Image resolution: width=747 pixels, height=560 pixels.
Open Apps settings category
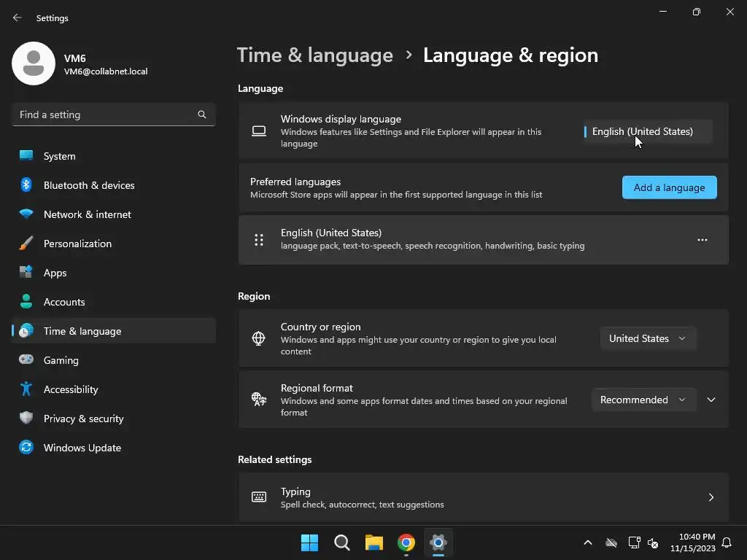(x=113, y=273)
